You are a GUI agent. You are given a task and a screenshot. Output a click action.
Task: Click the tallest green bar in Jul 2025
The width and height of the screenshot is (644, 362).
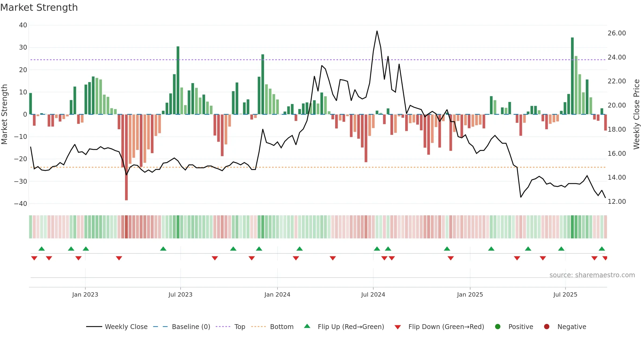572,76
